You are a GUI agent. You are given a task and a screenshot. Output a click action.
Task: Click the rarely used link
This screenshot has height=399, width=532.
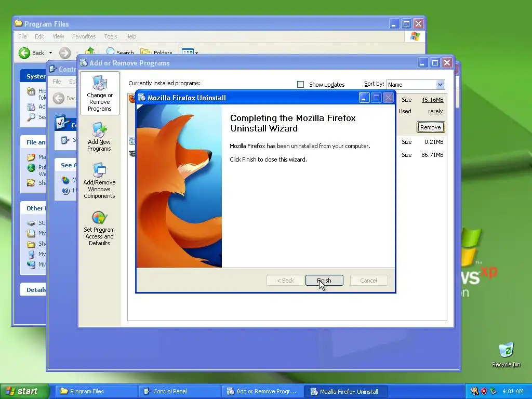435,111
